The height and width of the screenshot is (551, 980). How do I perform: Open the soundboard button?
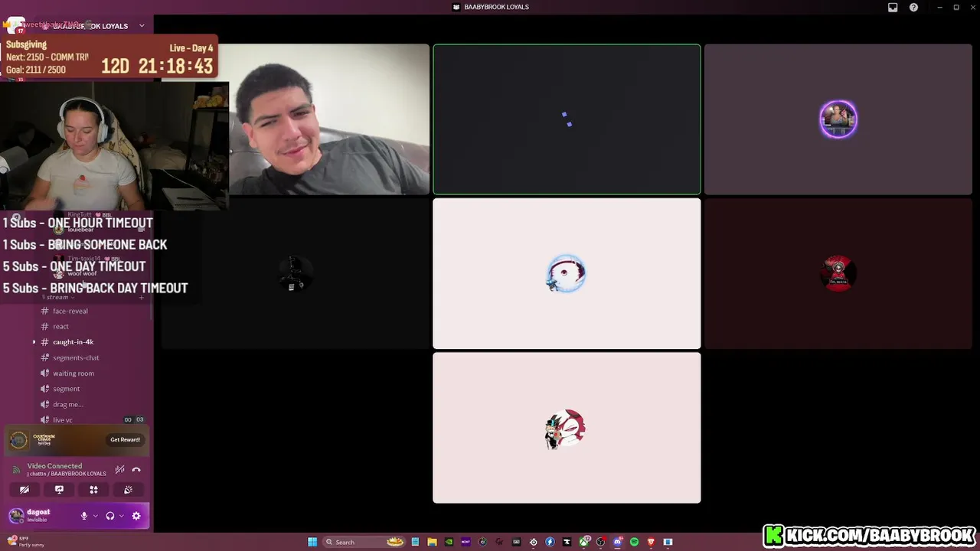pos(128,490)
